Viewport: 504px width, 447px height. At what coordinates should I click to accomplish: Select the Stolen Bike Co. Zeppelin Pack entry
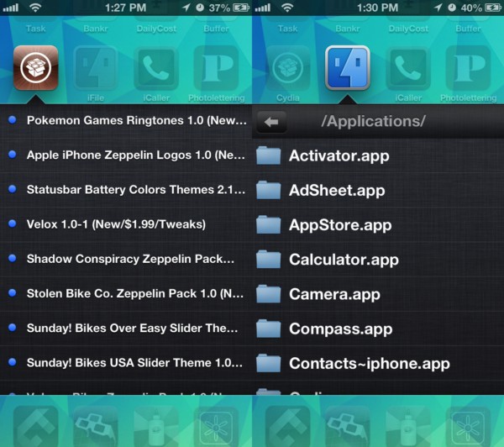(134, 294)
